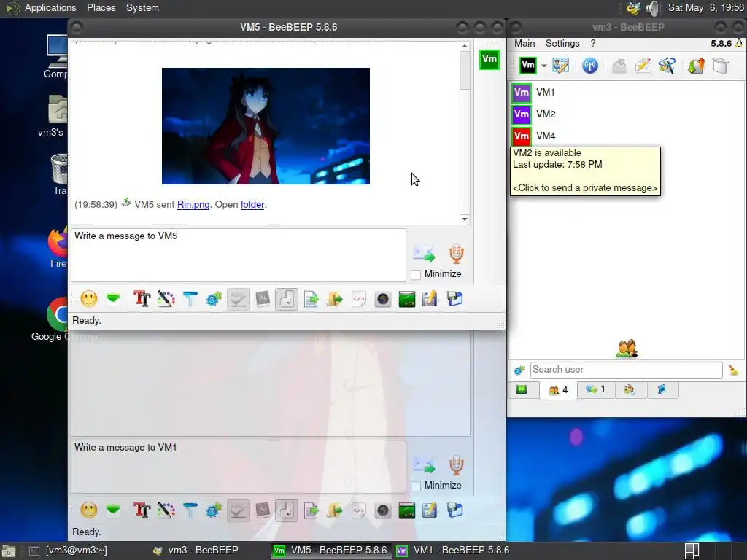
Task: Open the Applications menu in top panel
Action: tap(50, 7)
